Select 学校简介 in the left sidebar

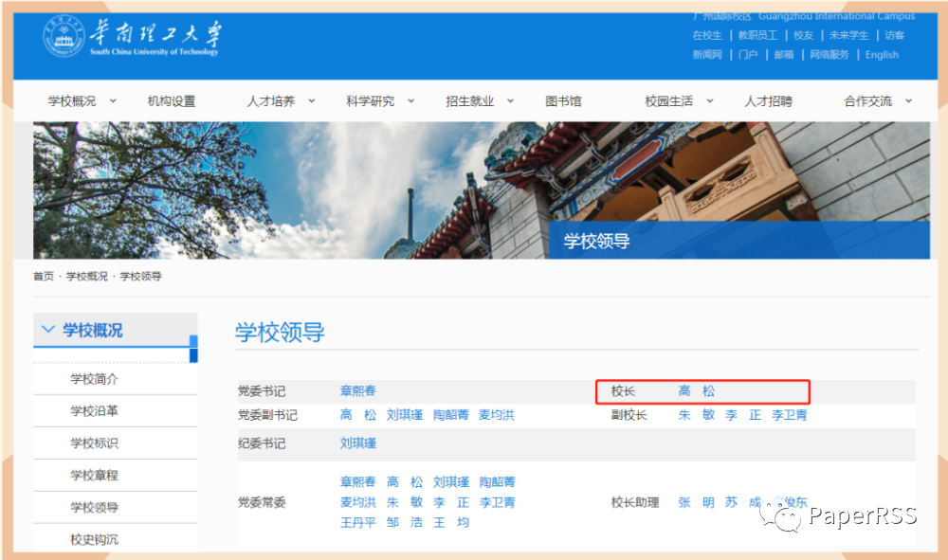(x=94, y=379)
